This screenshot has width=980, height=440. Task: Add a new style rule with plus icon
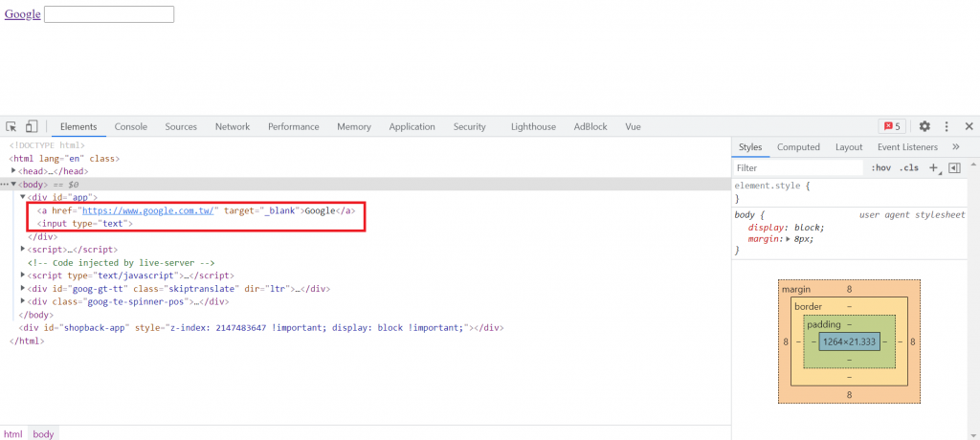click(x=934, y=167)
